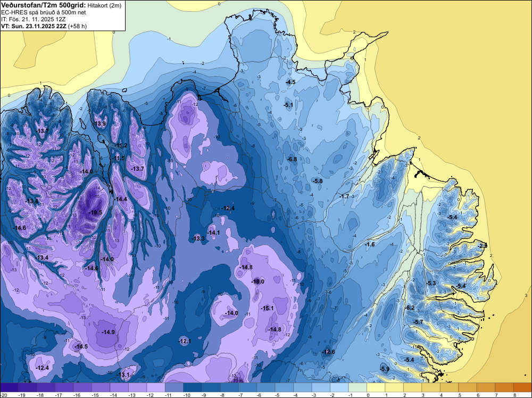
Task: Click the '-14.5' temperature label
Action: point(81,346)
